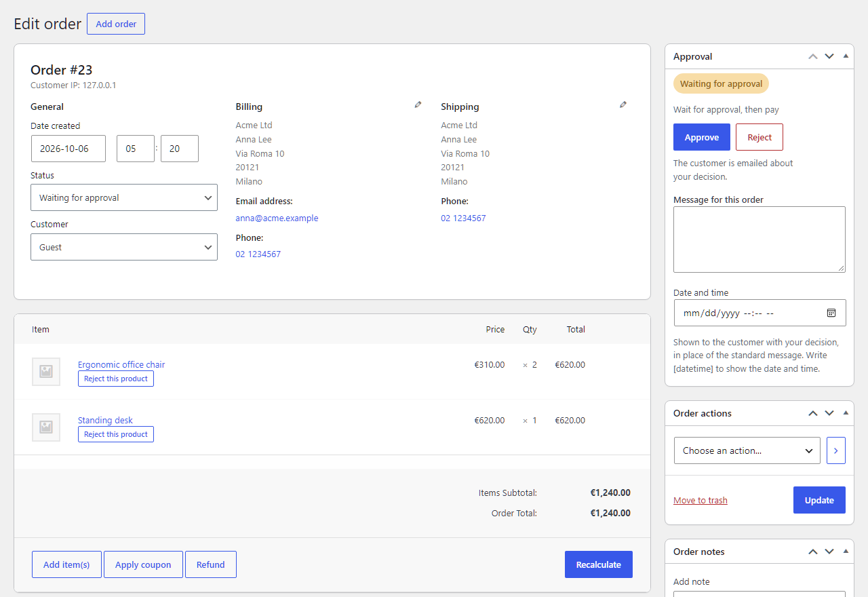Reject the Standing desk product
This screenshot has height=597, width=868.
pos(116,434)
